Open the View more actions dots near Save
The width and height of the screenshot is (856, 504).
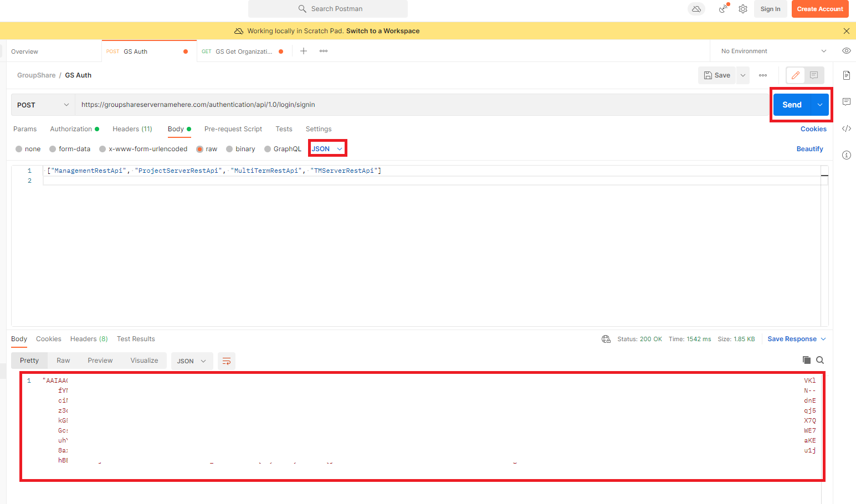tap(763, 75)
